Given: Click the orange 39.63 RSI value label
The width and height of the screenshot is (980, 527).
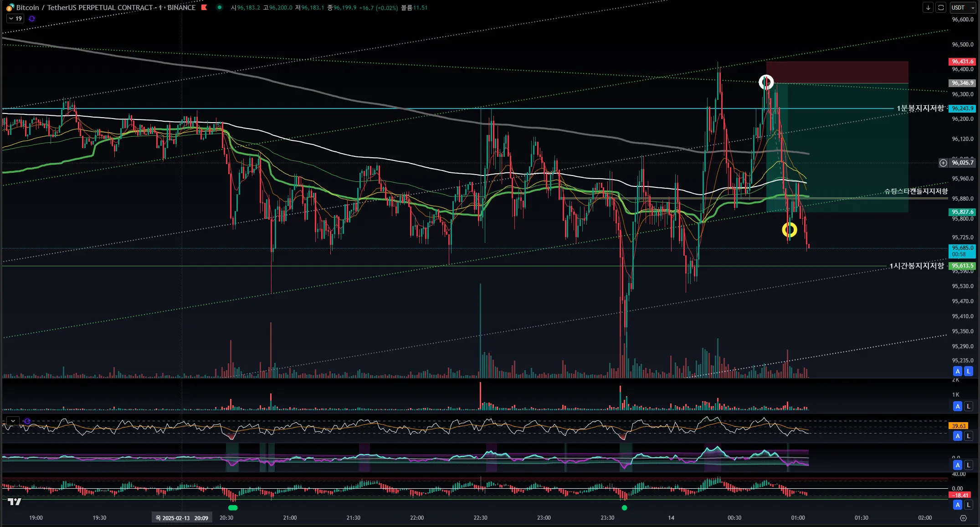Looking at the screenshot, I should [x=959, y=426].
